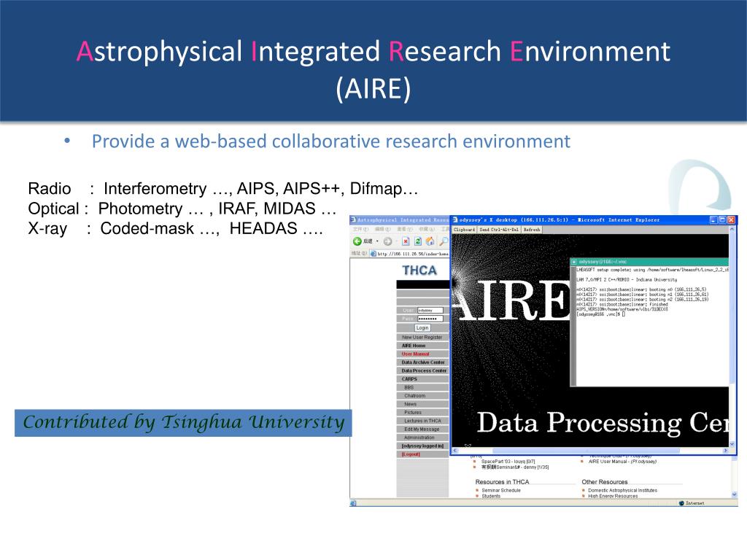Open the Students resource link
The width and height of the screenshot is (747, 560).
(491, 496)
